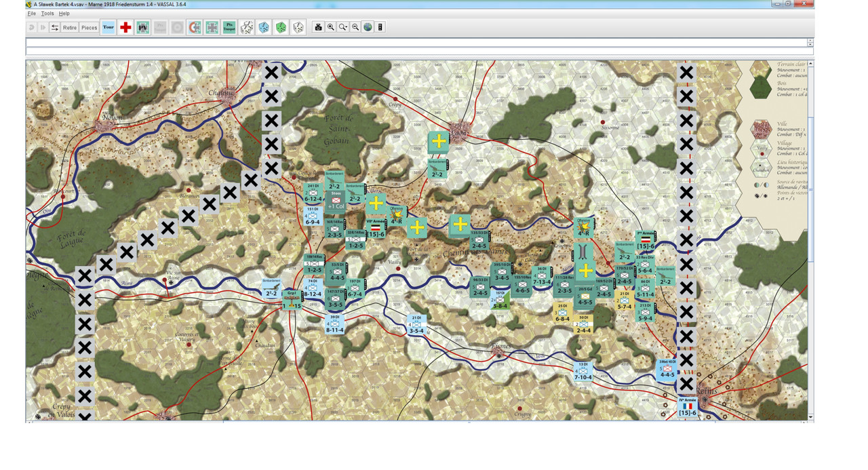Click the PV victory points icon
The height and width of the screenshot is (470, 868).
(x=143, y=27)
